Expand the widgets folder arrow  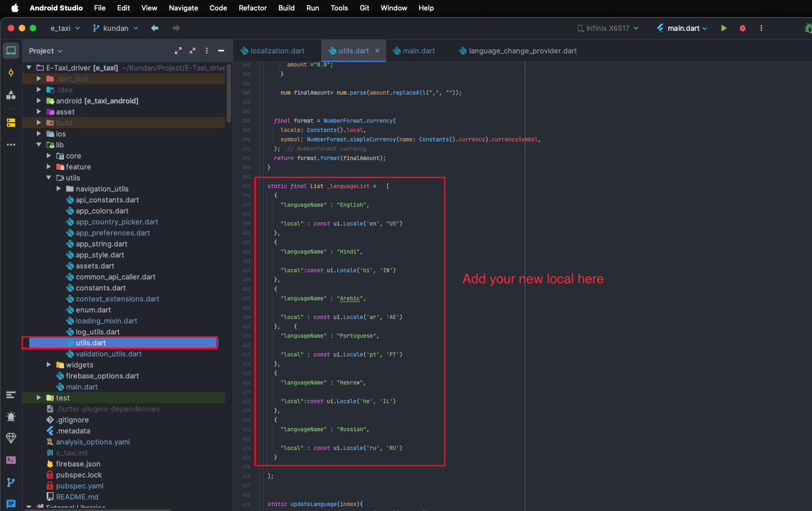pos(48,365)
